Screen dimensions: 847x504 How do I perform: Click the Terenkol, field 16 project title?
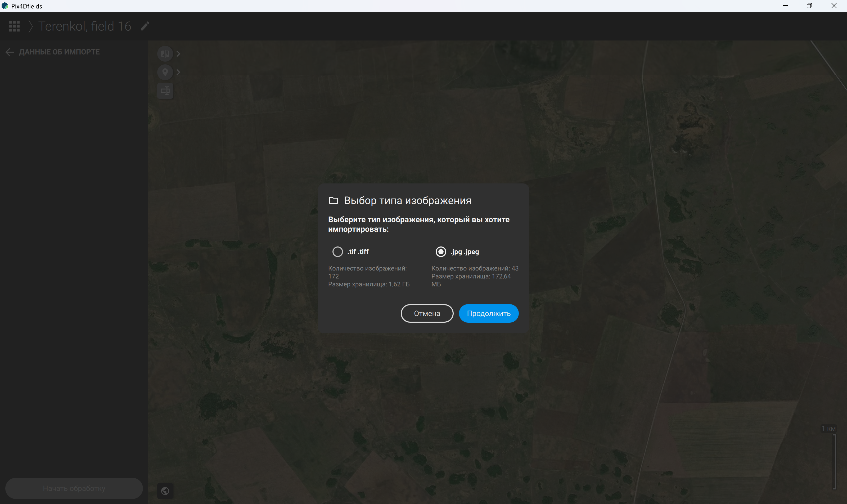(x=85, y=26)
